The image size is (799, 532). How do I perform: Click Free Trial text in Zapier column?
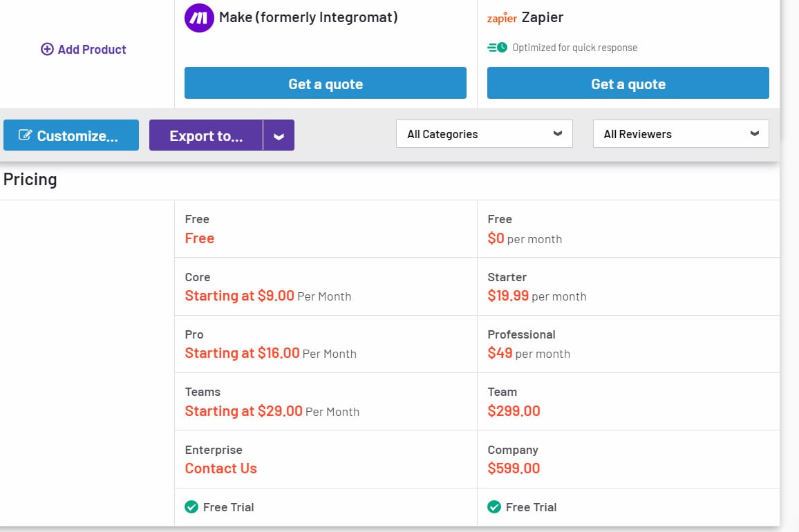pos(531,507)
